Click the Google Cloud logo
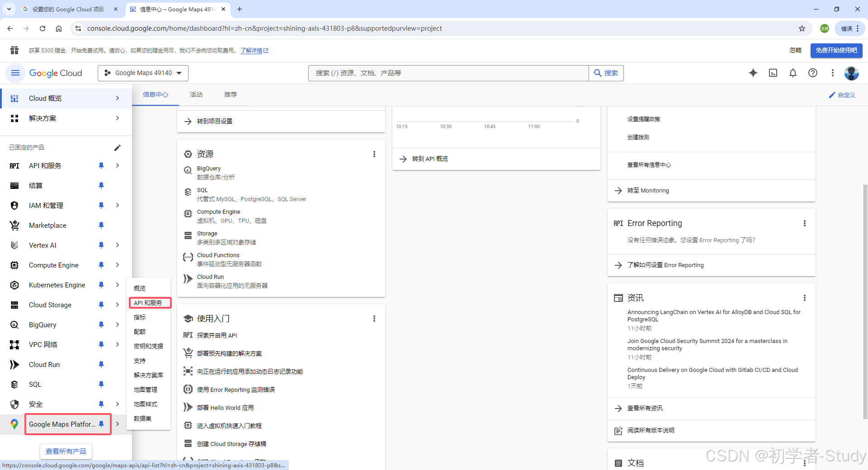Screen dimensions: 868x470 [56, 73]
